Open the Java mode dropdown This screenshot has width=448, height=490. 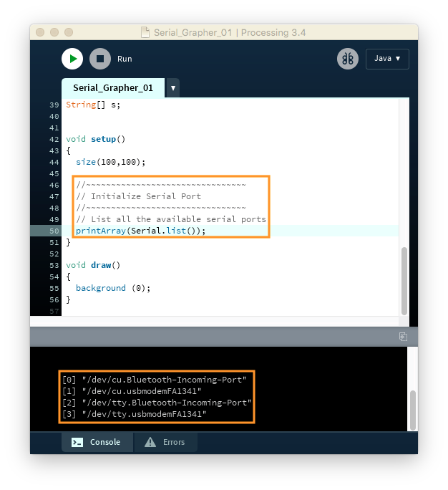(387, 59)
